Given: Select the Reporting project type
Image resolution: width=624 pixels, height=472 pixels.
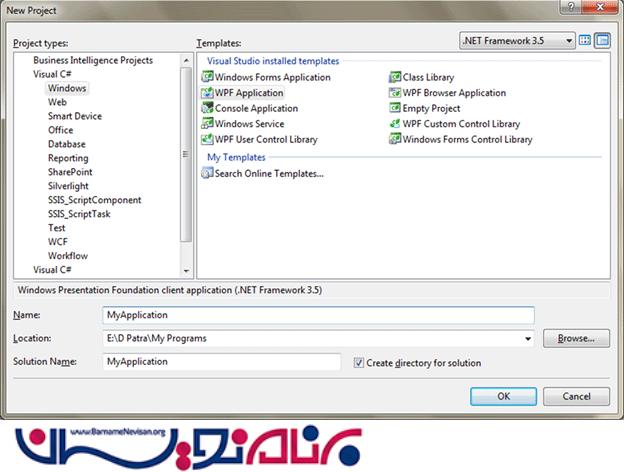Looking at the screenshot, I should coord(68,158).
